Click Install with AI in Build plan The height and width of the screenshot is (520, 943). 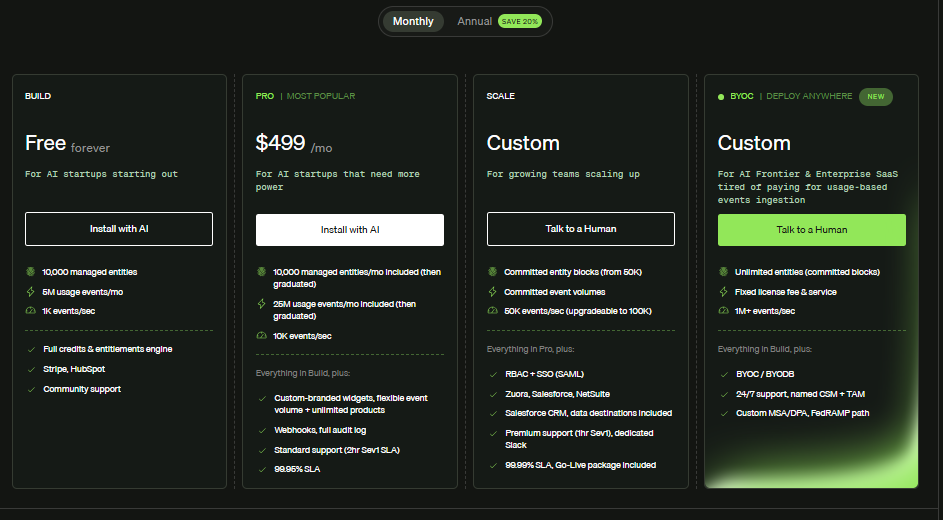(119, 228)
